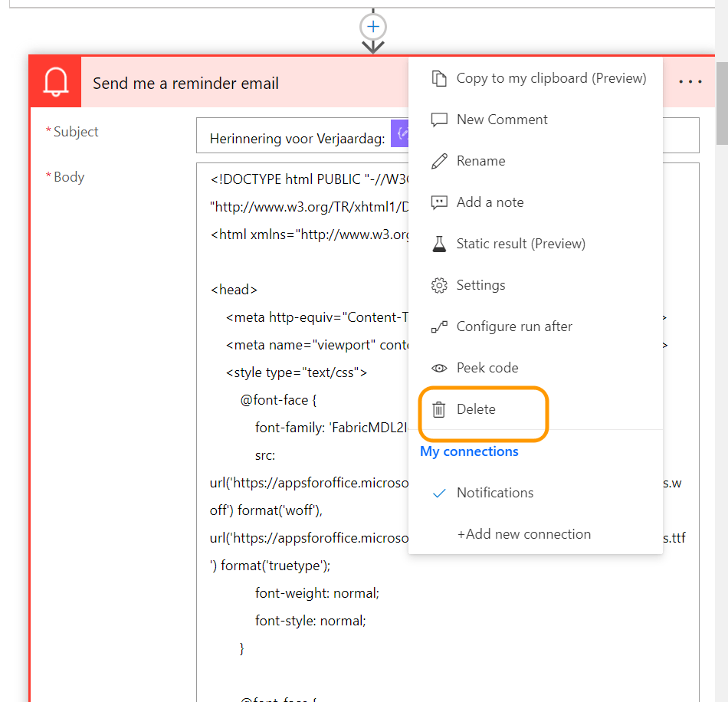
Task: Click the Settings gear icon
Action: [438, 285]
